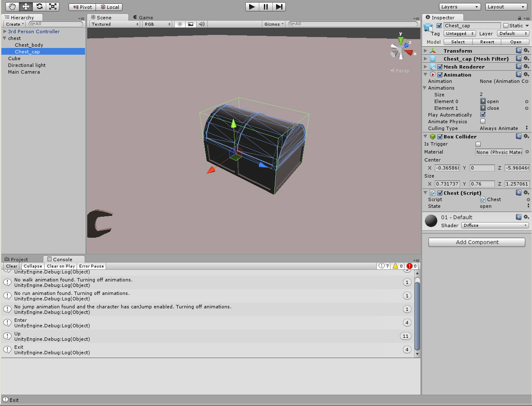Open the Shader Diffuse dropdown
The width and height of the screenshot is (532, 406).
495,226
